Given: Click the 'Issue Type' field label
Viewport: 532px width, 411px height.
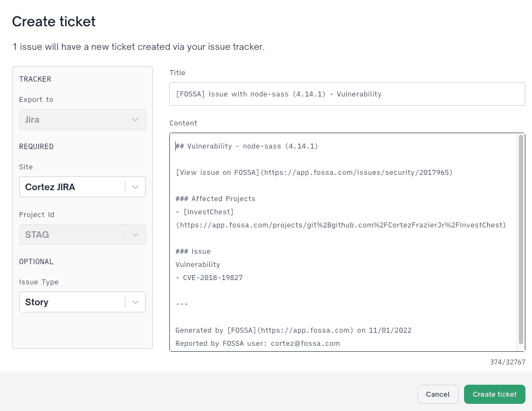Looking at the screenshot, I should click(x=39, y=282).
